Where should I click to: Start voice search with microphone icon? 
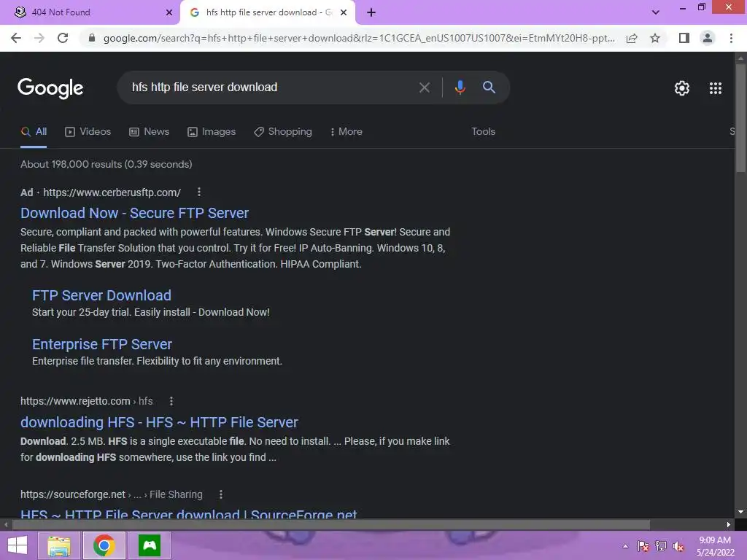tap(460, 87)
